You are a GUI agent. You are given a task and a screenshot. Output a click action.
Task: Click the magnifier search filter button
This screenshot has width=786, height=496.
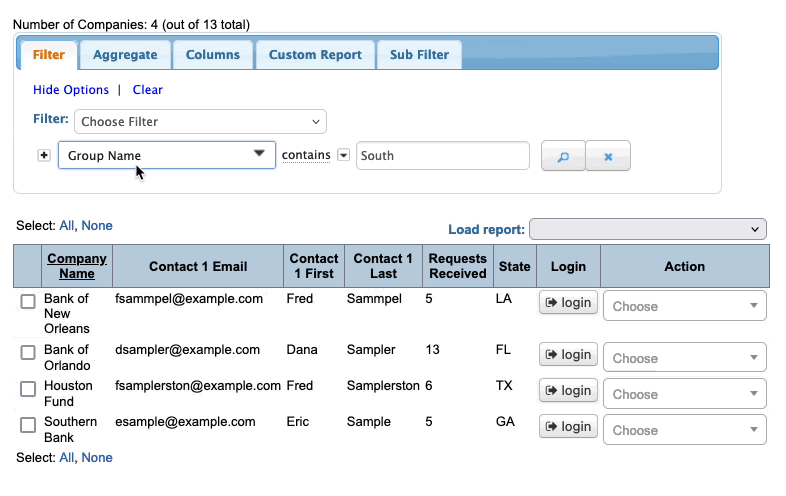[562, 156]
